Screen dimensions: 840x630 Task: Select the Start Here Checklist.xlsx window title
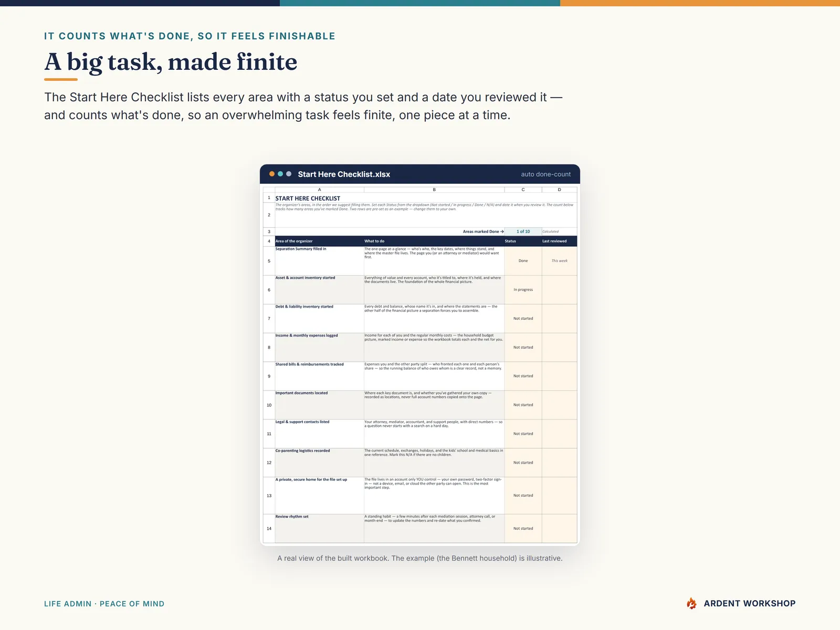click(344, 174)
